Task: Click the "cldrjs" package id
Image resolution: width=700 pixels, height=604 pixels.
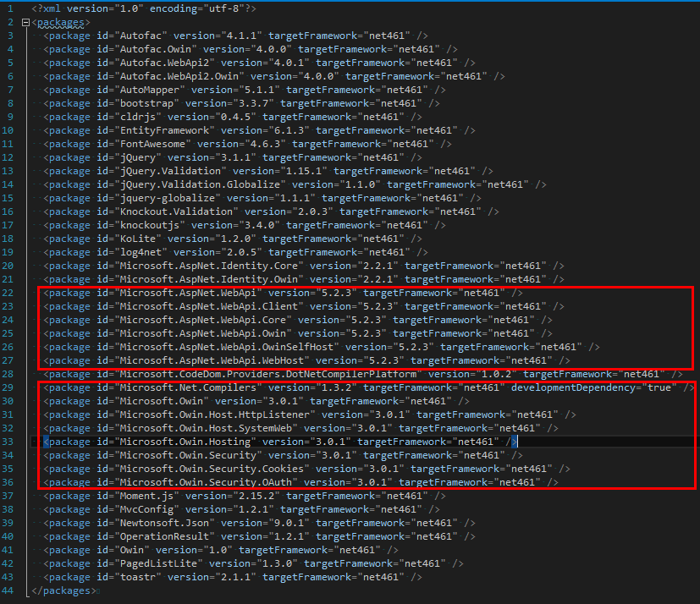Action: coord(138,117)
